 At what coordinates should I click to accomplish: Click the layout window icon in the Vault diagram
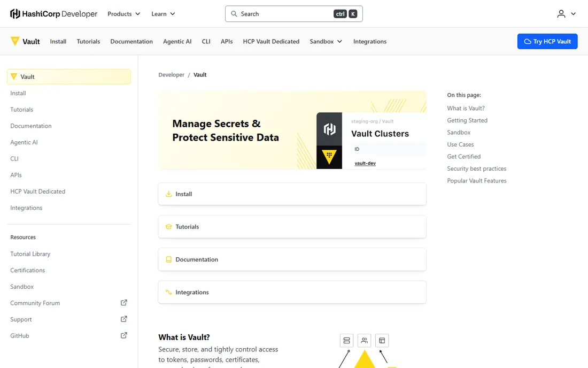coord(382,341)
